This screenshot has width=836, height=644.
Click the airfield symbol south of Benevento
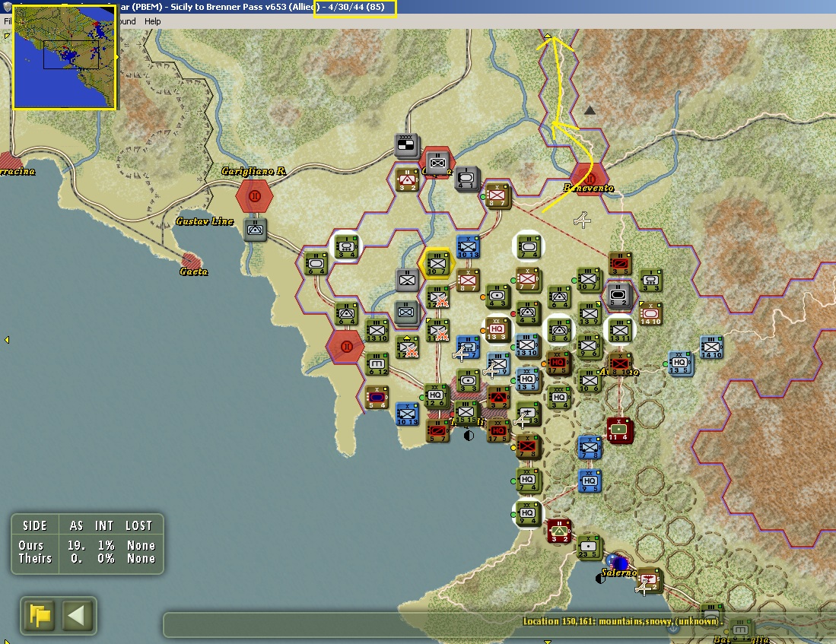coord(582,220)
